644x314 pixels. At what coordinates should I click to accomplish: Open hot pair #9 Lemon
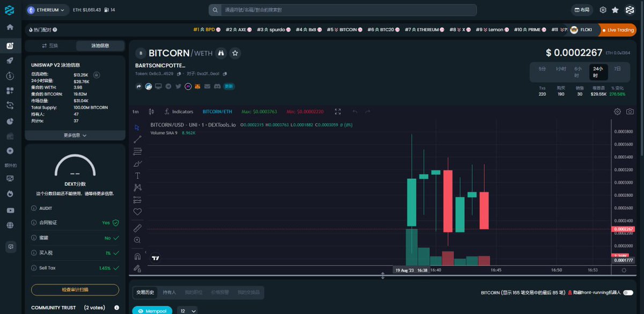(x=492, y=30)
